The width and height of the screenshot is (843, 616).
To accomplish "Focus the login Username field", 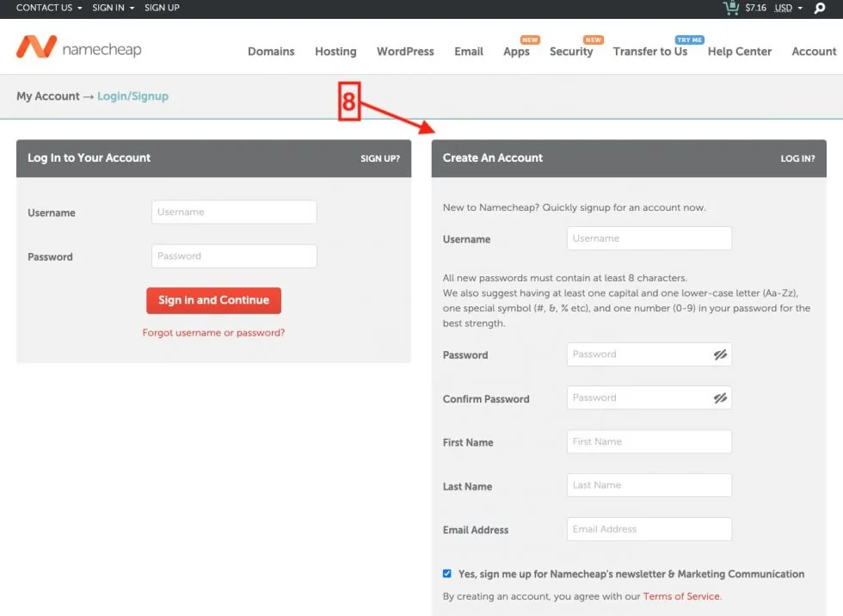I will (x=234, y=212).
